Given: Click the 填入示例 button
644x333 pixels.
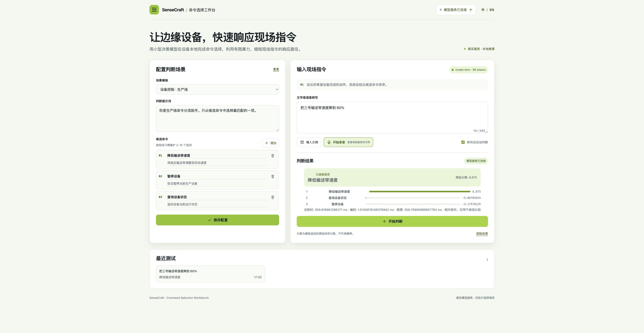Looking at the screenshot, I should pos(309,142).
